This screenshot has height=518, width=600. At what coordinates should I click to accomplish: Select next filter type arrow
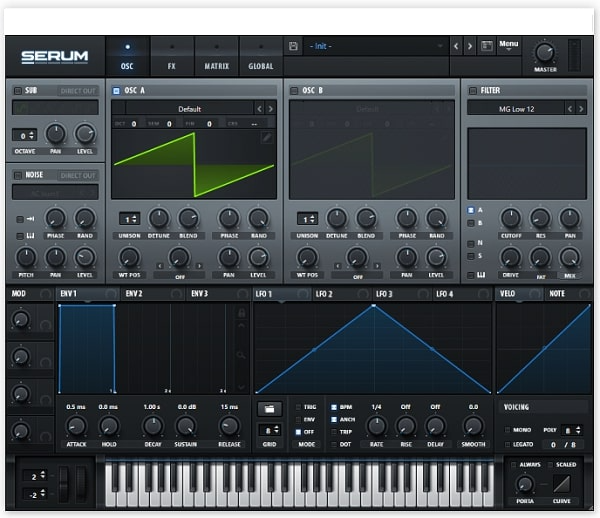(x=581, y=109)
